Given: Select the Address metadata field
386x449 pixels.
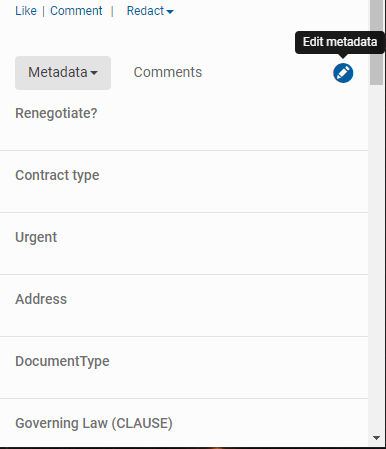Looking at the screenshot, I should pos(184,306).
